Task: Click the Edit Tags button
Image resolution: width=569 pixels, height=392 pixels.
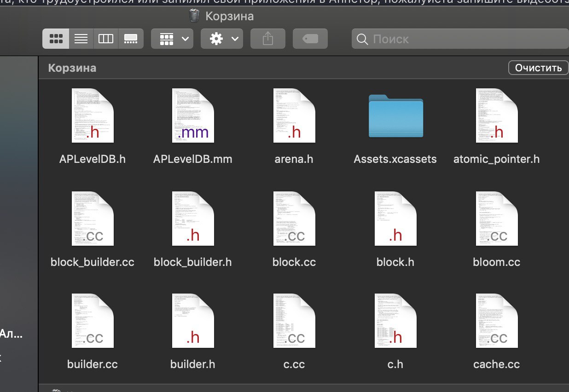Action: point(310,39)
